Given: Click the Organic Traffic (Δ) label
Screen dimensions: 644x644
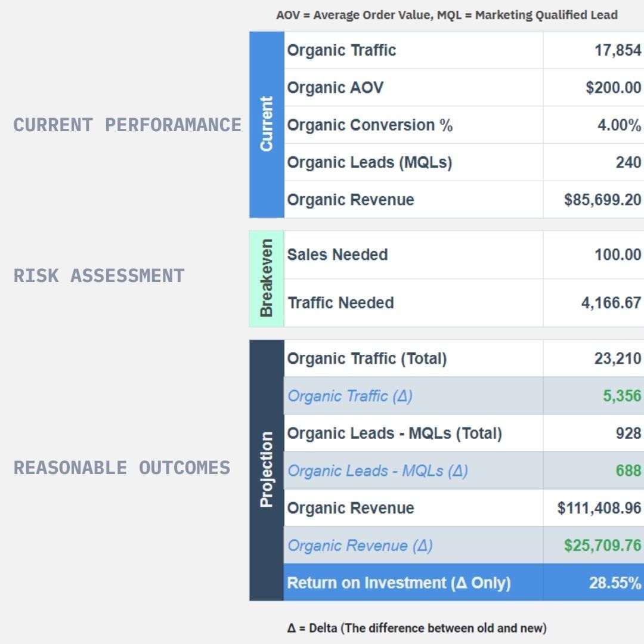Looking at the screenshot, I should pyautogui.click(x=349, y=397).
